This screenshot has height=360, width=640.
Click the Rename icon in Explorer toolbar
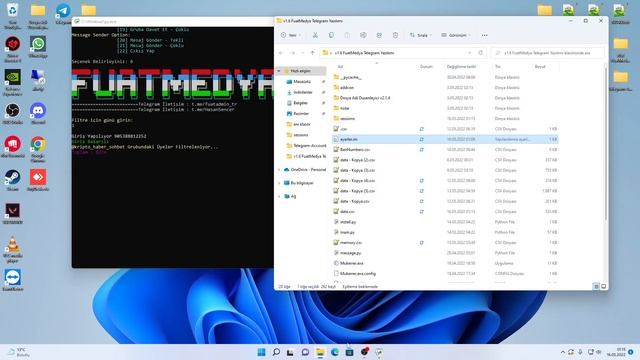[363, 36]
